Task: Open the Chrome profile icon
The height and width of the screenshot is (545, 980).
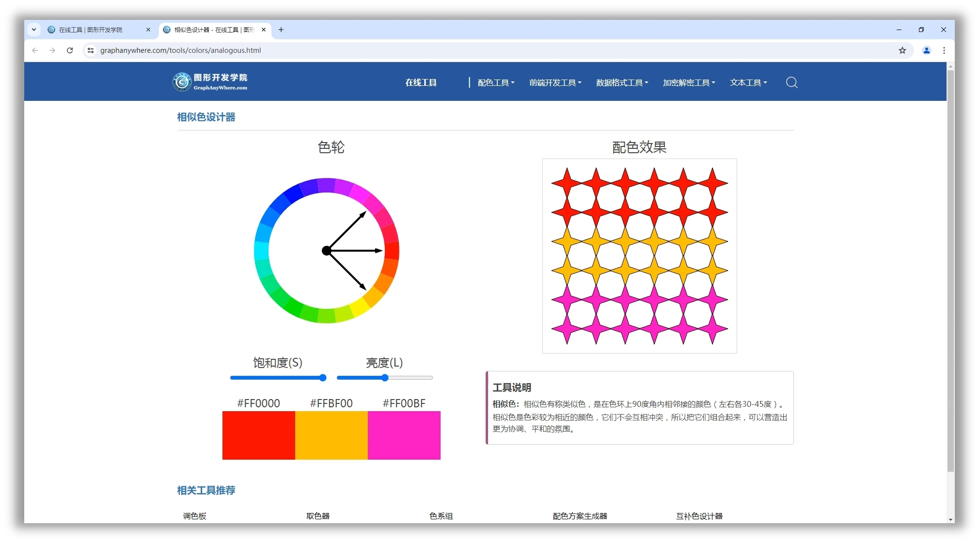Action: pyautogui.click(x=926, y=50)
